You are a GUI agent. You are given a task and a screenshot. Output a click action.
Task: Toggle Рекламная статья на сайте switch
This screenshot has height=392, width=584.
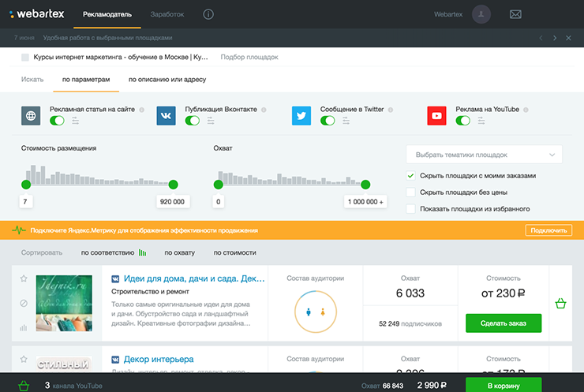57,121
